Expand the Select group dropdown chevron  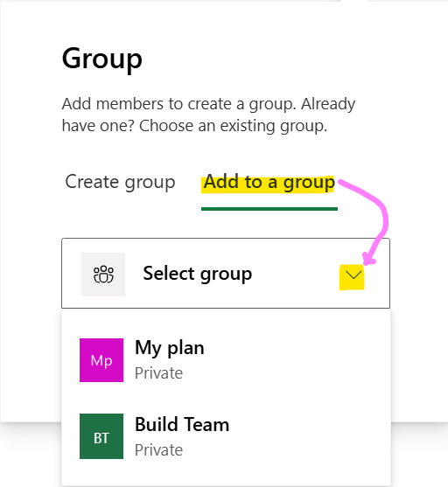pyautogui.click(x=353, y=275)
